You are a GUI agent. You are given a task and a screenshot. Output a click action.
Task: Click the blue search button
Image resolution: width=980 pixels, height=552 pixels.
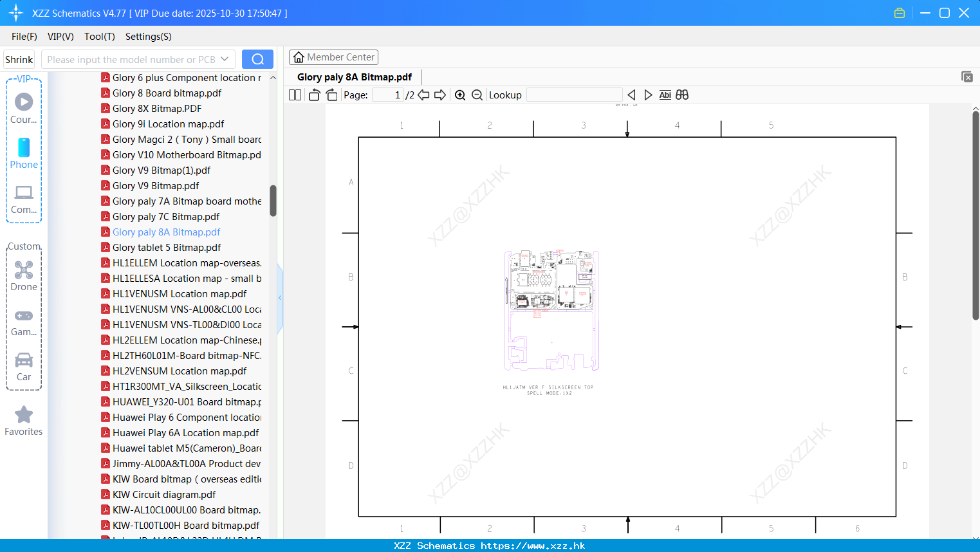click(x=257, y=59)
